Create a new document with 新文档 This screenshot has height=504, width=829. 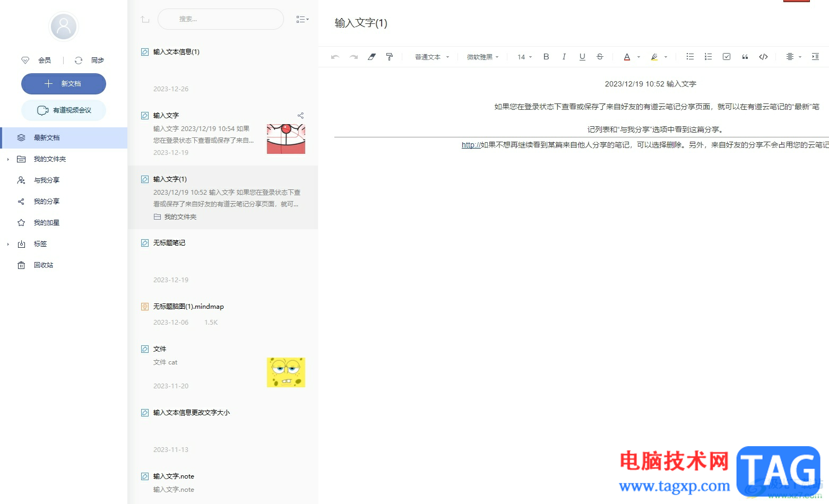coord(64,83)
